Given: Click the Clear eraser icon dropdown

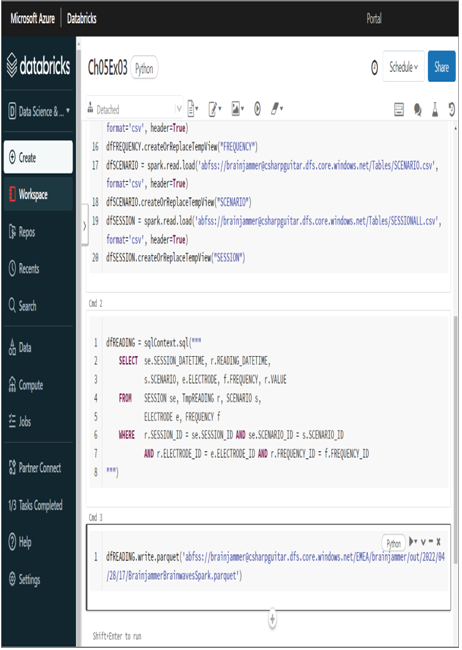Looking at the screenshot, I should click(x=277, y=109).
